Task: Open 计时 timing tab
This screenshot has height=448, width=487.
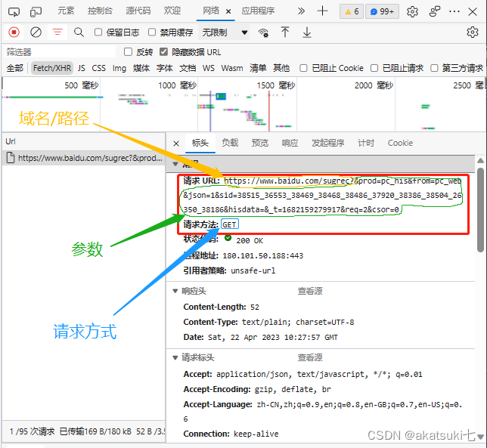Action: tap(366, 143)
